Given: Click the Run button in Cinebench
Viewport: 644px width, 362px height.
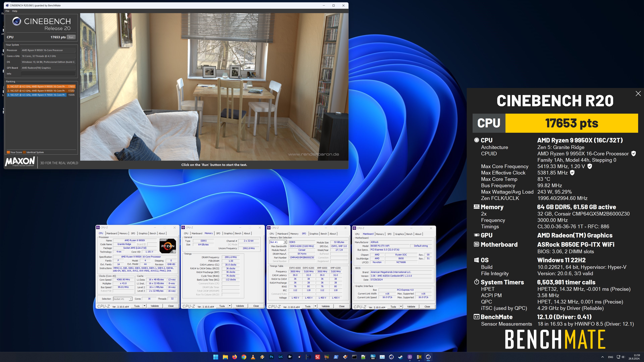Looking at the screenshot, I should click(x=71, y=37).
